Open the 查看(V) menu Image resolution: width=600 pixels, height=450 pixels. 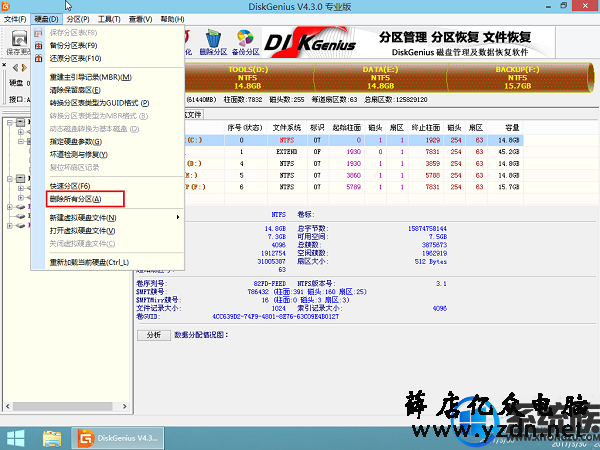pos(140,19)
